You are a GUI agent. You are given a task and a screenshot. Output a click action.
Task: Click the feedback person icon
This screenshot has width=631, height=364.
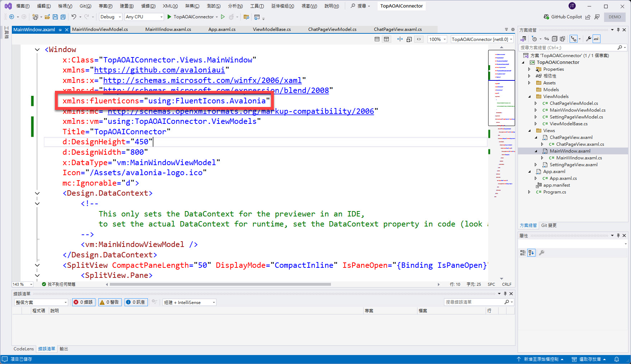click(597, 17)
